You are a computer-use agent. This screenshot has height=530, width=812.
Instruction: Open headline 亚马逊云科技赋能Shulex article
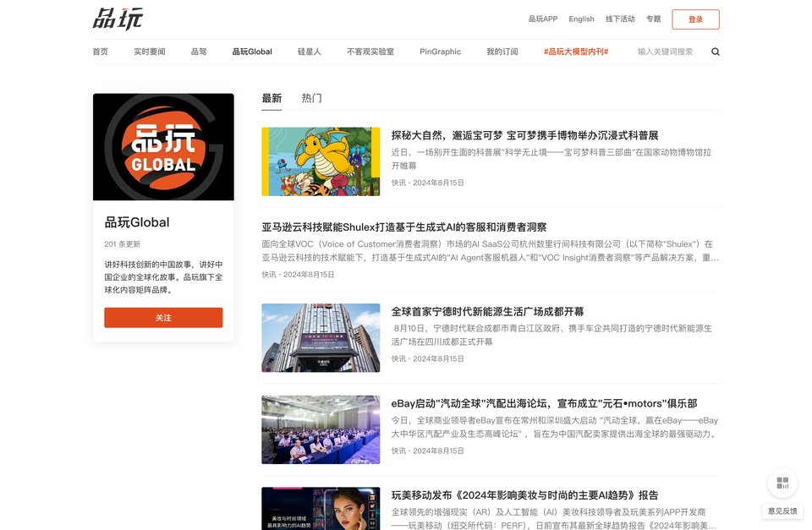[x=404, y=227]
